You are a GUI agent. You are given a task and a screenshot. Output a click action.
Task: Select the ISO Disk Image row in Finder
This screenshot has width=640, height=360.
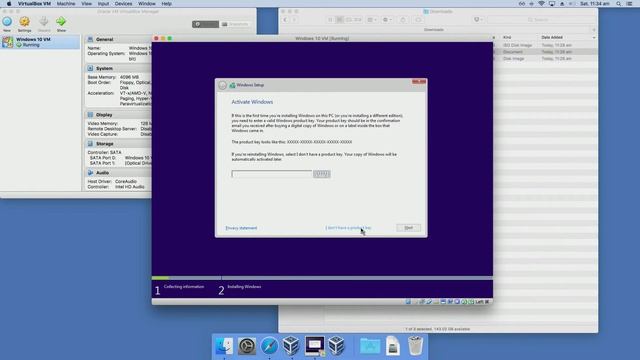click(x=545, y=45)
